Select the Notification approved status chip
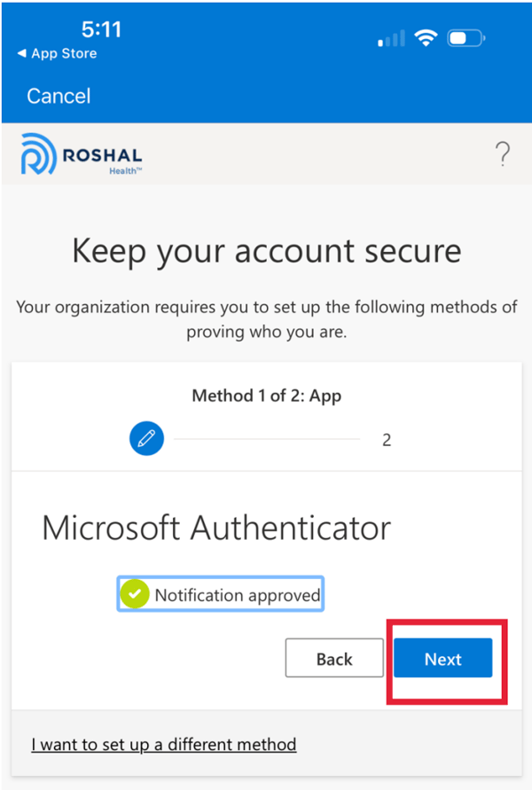 (x=220, y=593)
